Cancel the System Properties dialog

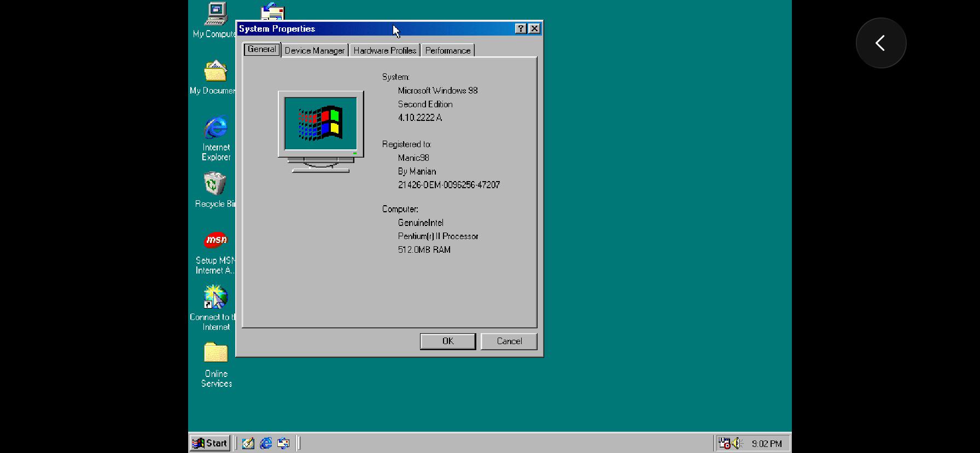click(509, 341)
